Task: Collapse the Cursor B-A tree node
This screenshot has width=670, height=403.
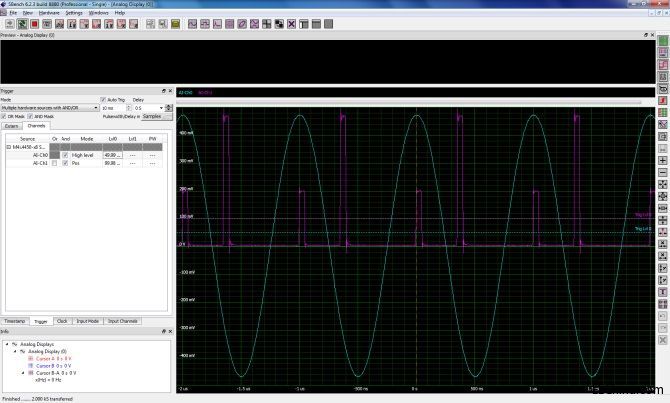Action: [23, 373]
